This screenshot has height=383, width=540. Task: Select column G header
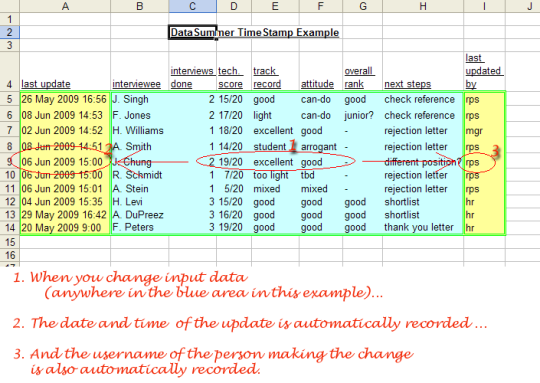click(x=362, y=6)
